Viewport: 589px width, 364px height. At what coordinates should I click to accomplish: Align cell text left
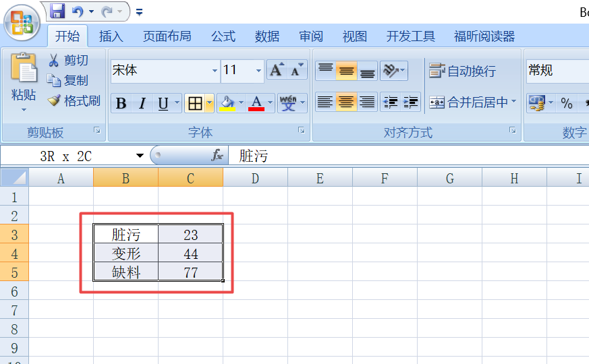tap(325, 102)
